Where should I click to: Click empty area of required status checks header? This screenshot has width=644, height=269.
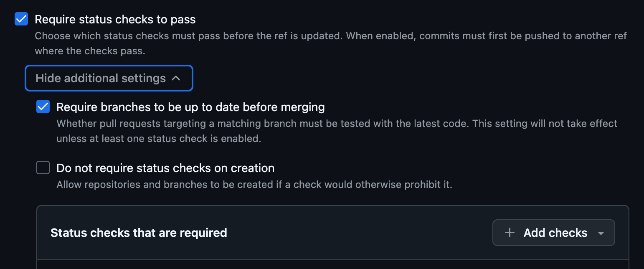(x=359, y=233)
